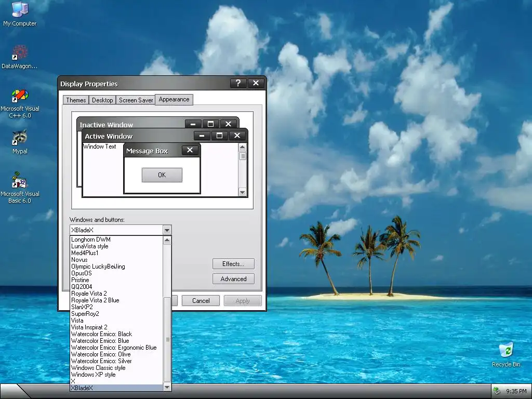Click the OK button in Message Box preview

(x=162, y=175)
